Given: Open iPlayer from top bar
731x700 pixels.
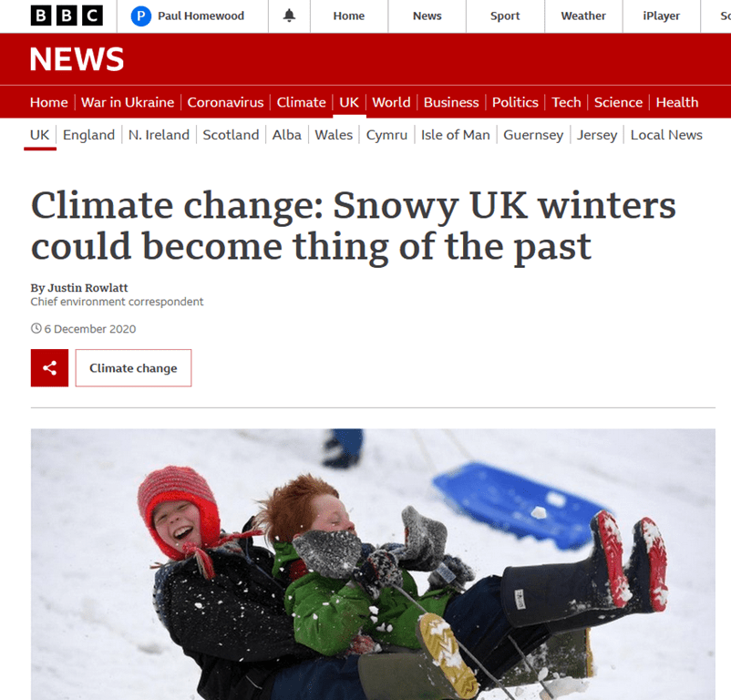Looking at the screenshot, I should [661, 16].
